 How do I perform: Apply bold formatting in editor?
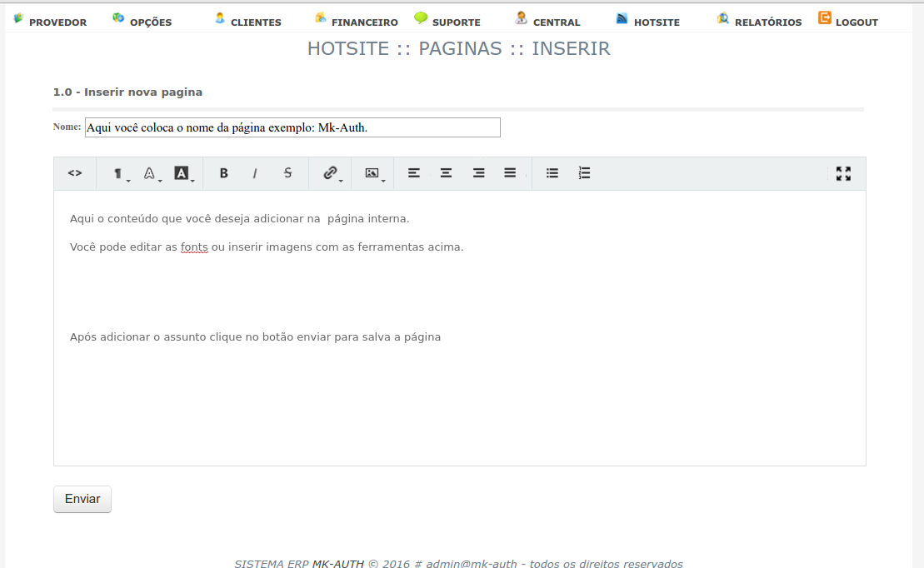coord(223,173)
